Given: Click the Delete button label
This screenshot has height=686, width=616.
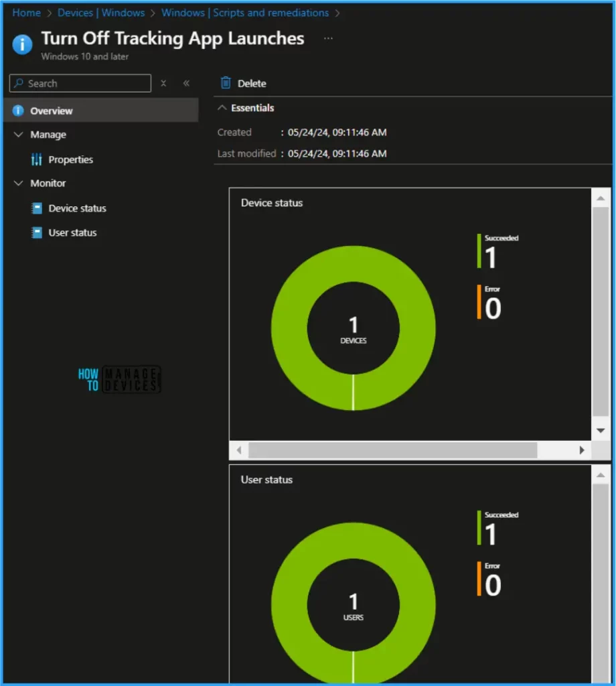Looking at the screenshot, I should click(252, 83).
